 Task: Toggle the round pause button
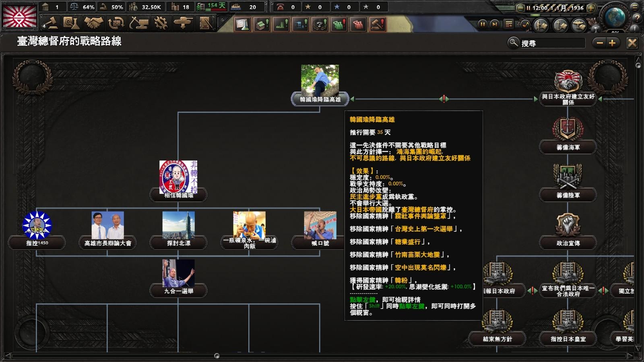tap(483, 24)
